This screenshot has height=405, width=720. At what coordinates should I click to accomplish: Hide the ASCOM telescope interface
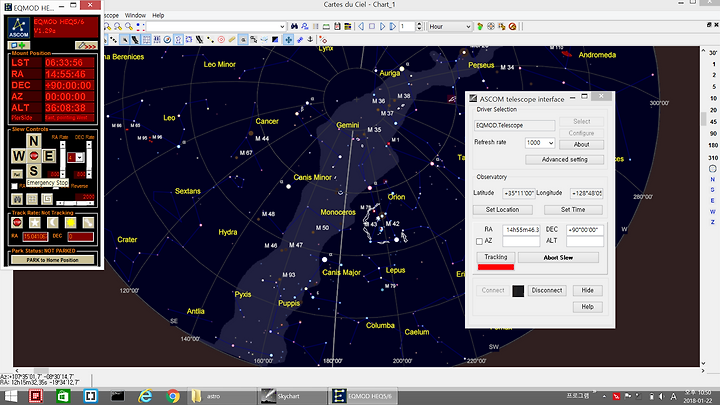tap(587, 291)
